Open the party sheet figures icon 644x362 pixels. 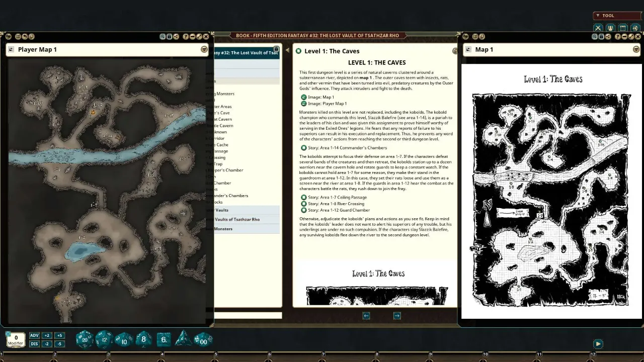pyautogui.click(x=610, y=28)
